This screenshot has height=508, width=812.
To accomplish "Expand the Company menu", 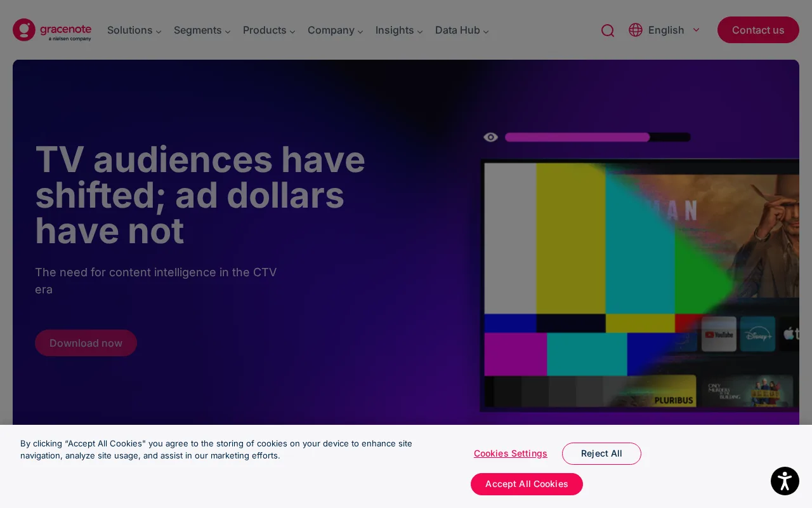I will click(x=335, y=30).
